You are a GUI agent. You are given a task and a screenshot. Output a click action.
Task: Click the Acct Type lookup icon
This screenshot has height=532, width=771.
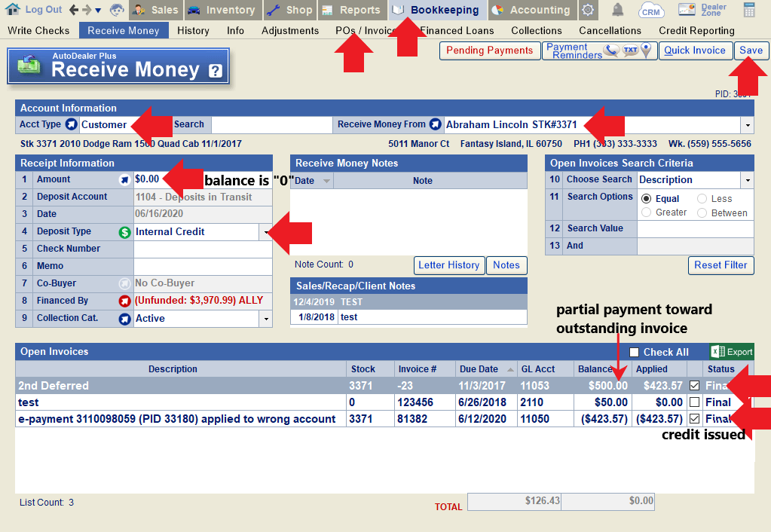pyautogui.click(x=72, y=124)
